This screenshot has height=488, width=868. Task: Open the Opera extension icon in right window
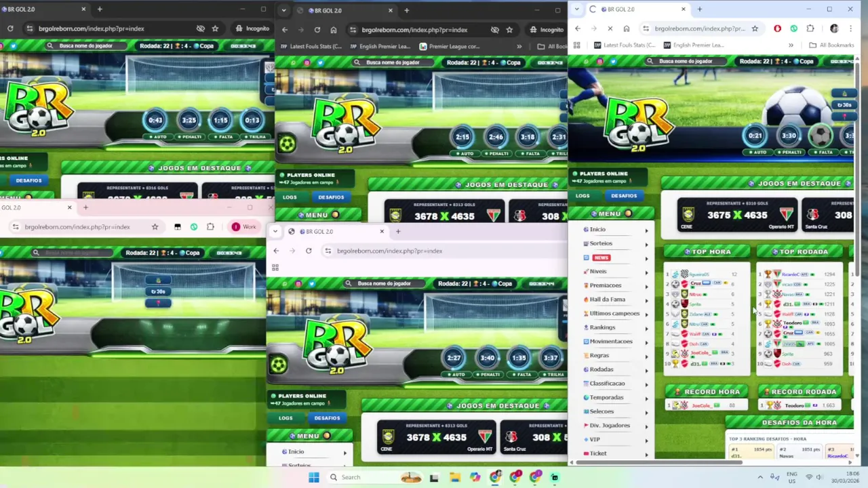point(777,28)
